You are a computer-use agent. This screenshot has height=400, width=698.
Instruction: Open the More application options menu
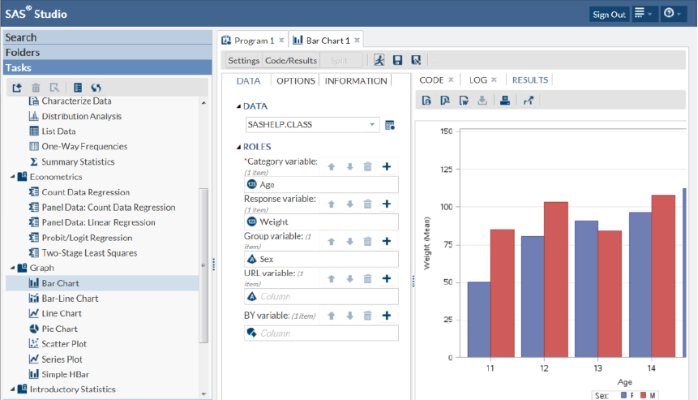pos(643,13)
